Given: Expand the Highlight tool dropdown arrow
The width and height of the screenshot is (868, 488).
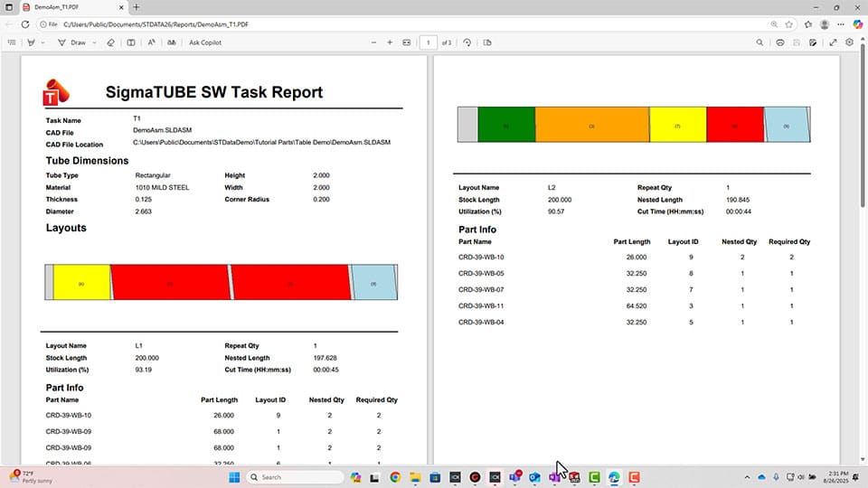Looking at the screenshot, I should click(43, 42).
